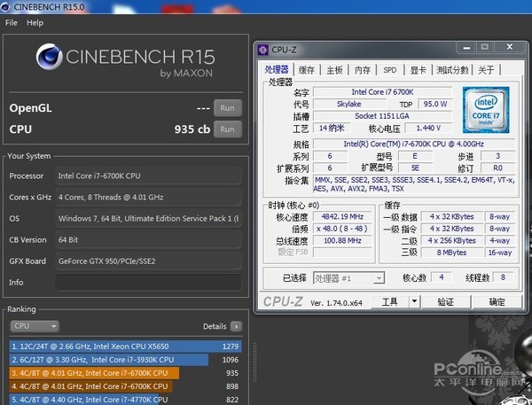
Task: Click the Intel Core i7 logo badge
Action: point(486,110)
